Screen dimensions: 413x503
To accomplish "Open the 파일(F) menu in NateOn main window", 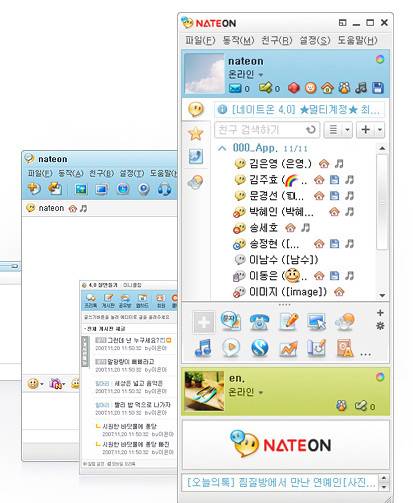I will click(x=200, y=40).
